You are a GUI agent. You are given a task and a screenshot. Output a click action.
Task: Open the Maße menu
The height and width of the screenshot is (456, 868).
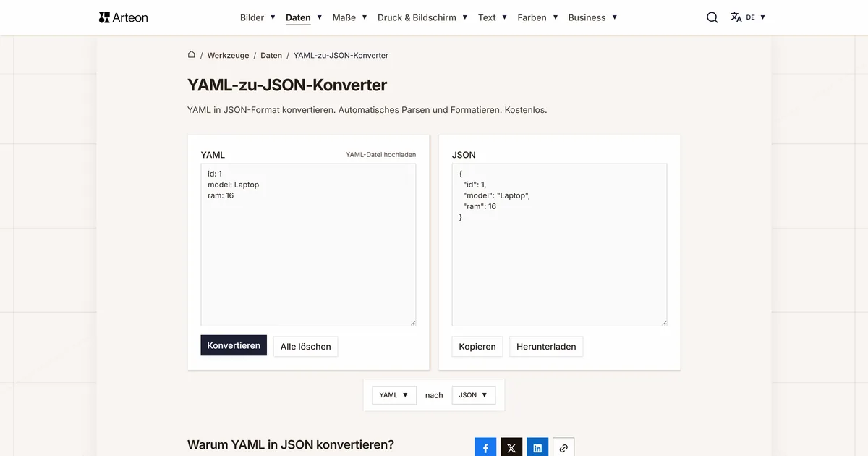344,17
